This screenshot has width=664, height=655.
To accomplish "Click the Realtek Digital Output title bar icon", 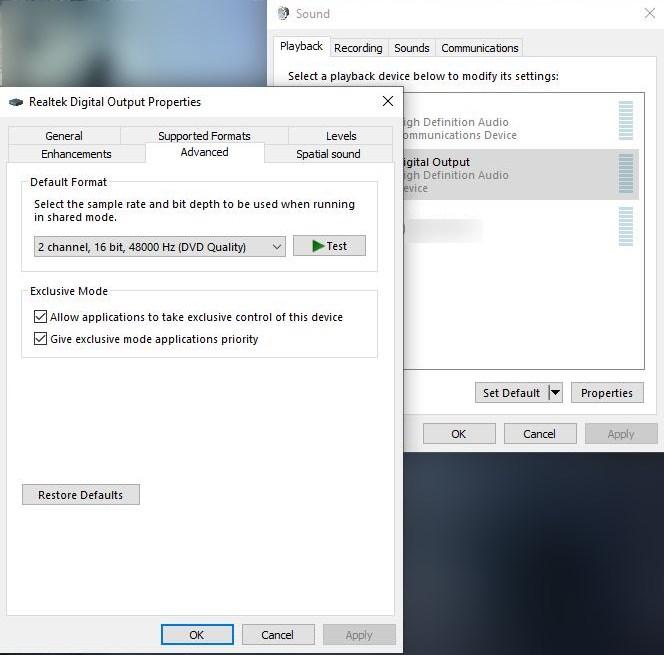I will click(16, 102).
